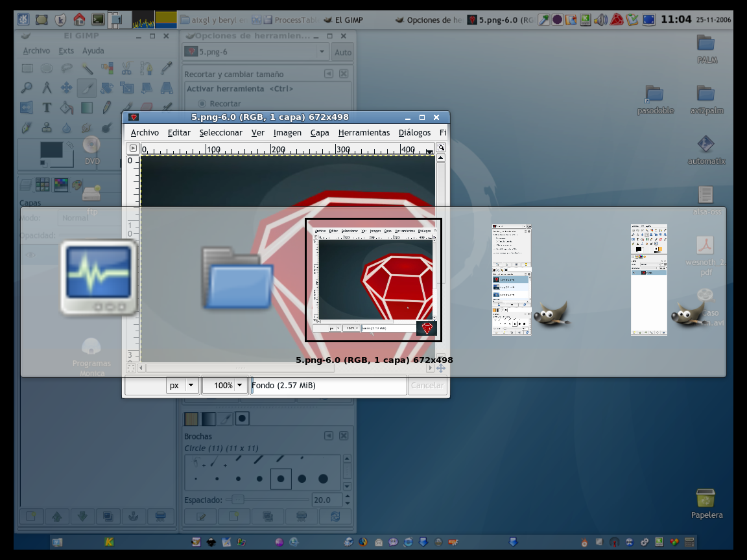Open the image menu triangle beside the ruler
Screen dimensions: 747x560
point(133,148)
